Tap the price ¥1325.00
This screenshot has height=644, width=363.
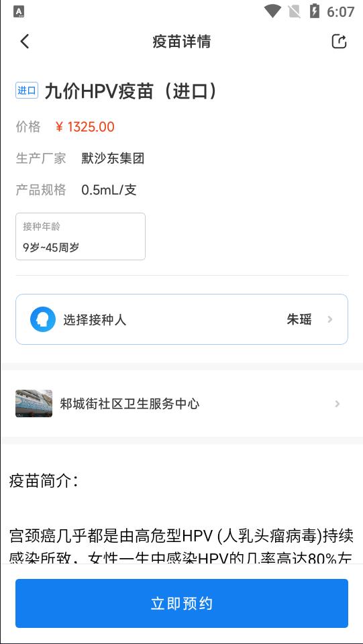(x=85, y=127)
